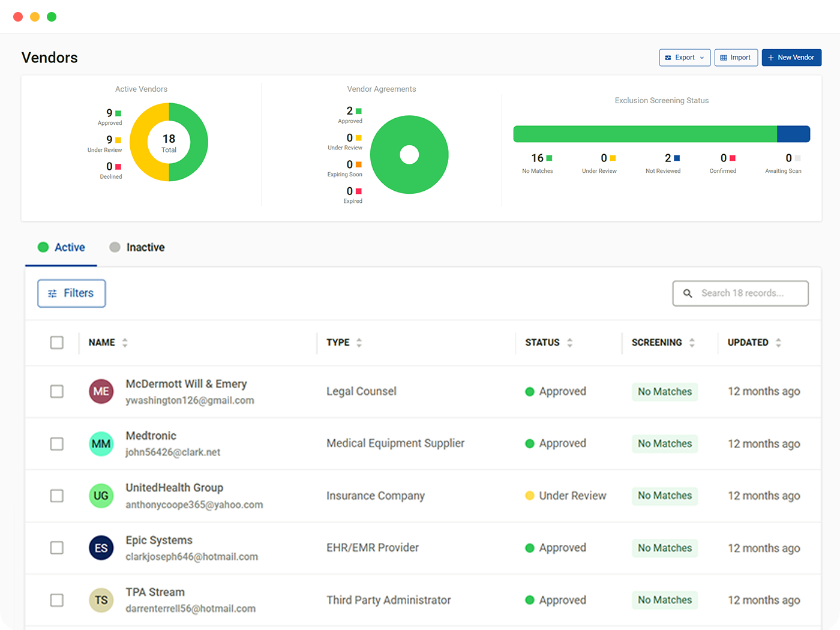This screenshot has height=630, width=840.
Task: Sort by the Status column header arrows
Action: point(570,343)
